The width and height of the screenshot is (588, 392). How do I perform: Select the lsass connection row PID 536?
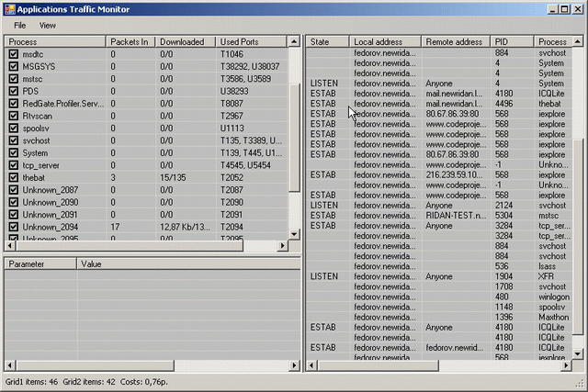click(439, 266)
